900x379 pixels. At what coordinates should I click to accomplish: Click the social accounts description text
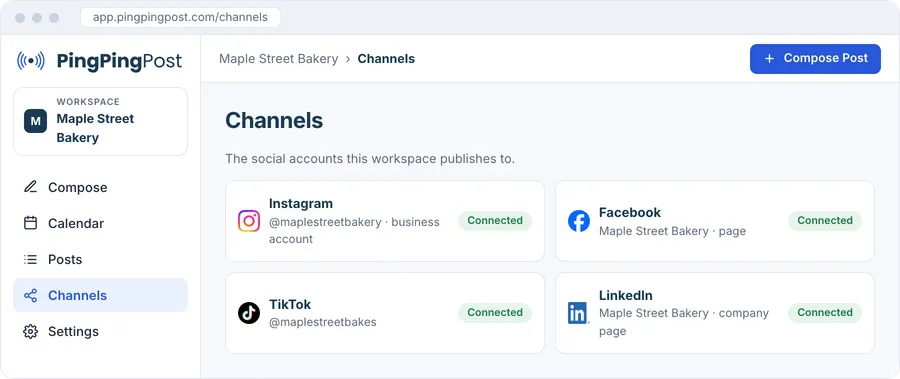click(370, 158)
